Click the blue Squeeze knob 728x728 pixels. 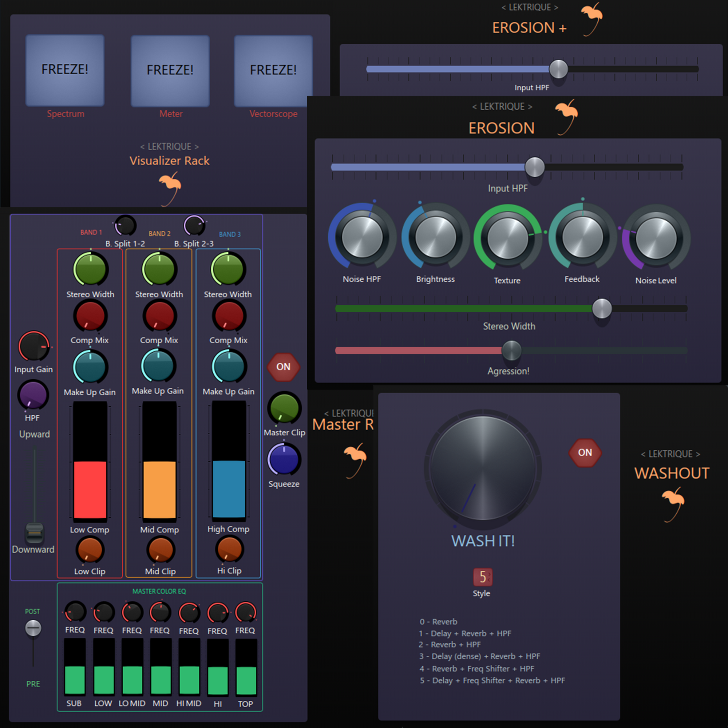point(284,460)
